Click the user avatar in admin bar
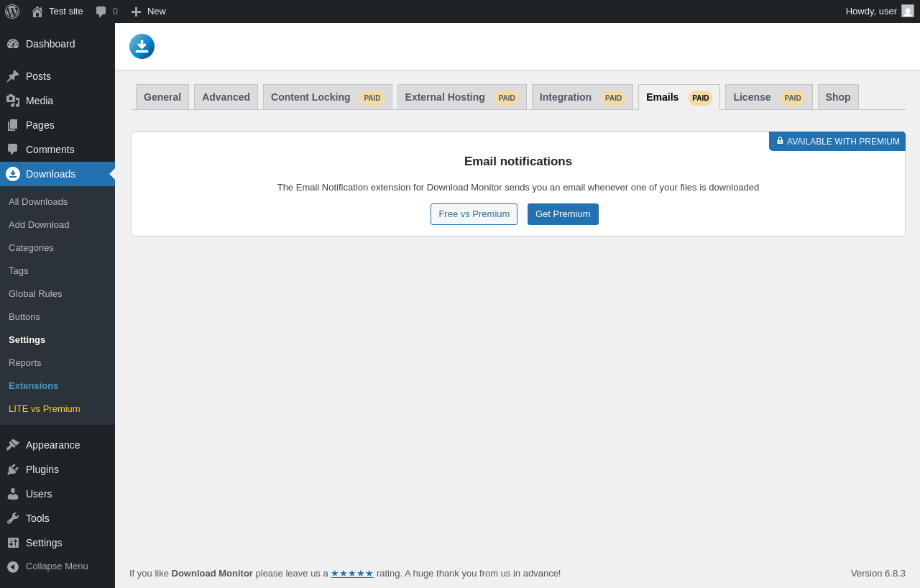This screenshot has width=920, height=588. pos(908,11)
